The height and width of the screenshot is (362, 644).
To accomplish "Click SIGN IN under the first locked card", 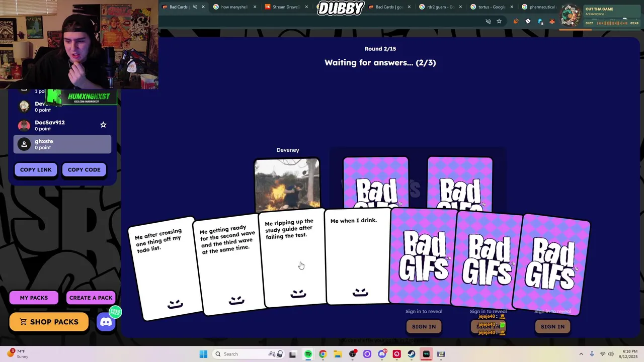I will 424,326.
